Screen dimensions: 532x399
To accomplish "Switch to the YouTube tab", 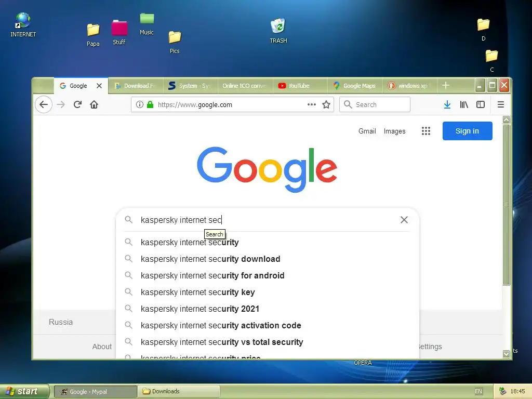I will tap(300, 86).
